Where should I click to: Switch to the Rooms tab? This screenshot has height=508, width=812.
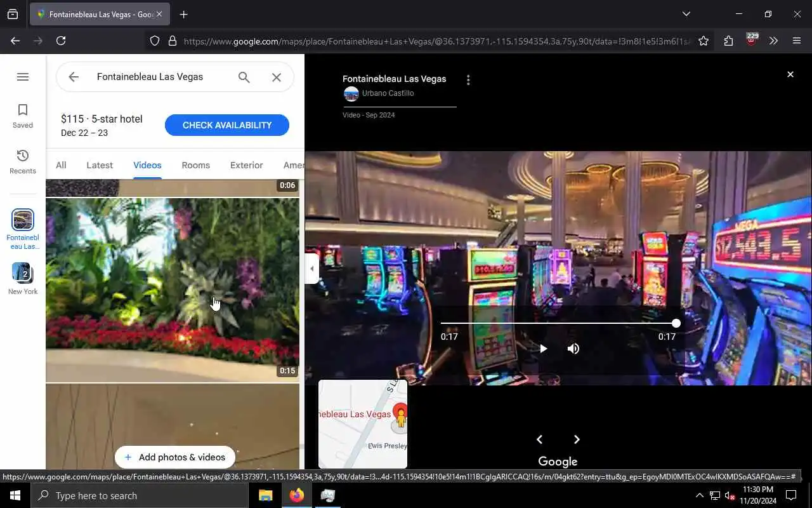pos(195,165)
